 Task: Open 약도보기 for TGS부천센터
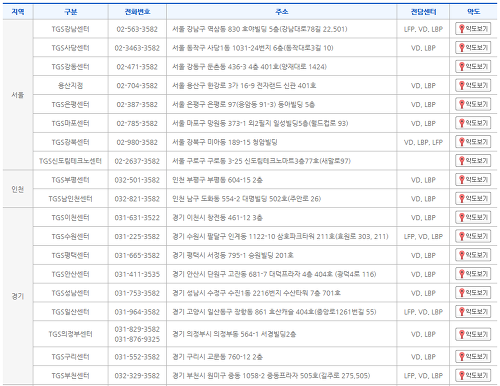(x=473, y=375)
